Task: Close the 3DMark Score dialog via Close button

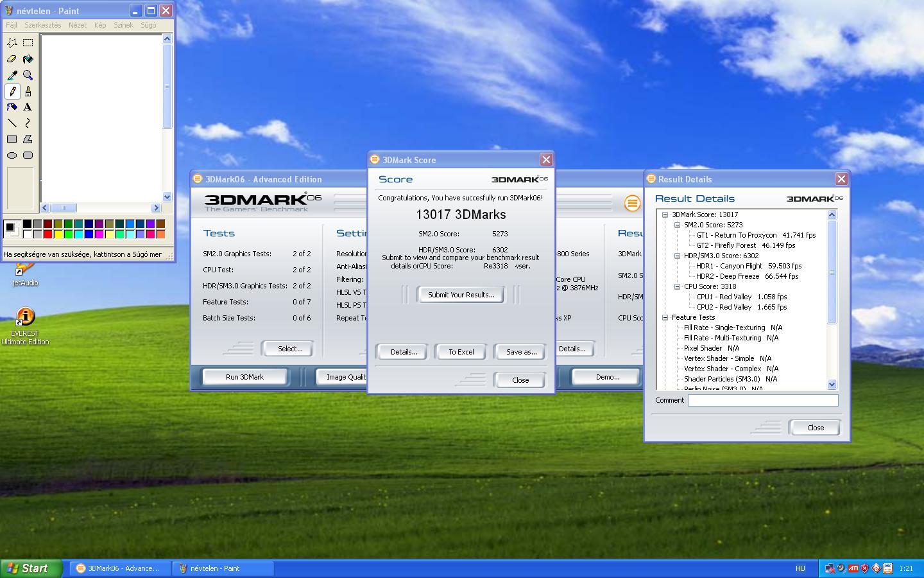Action: click(x=520, y=380)
